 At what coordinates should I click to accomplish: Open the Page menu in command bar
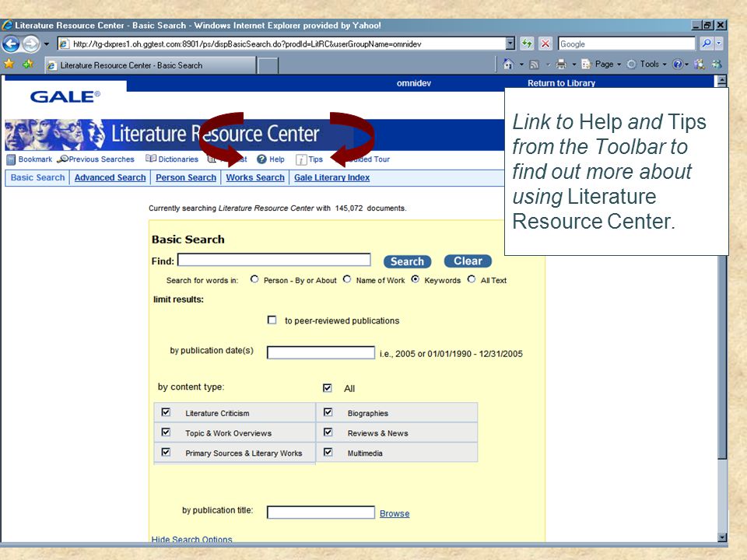pos(601,64)
